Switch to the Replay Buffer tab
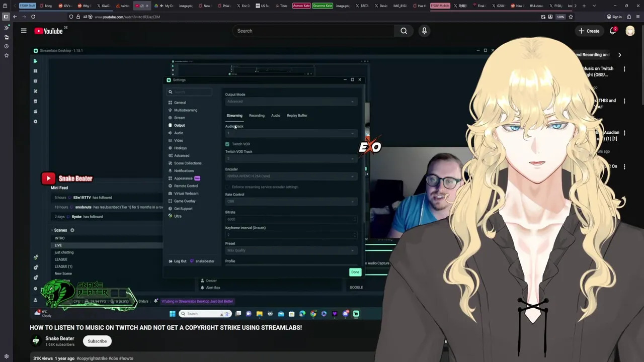644x362 pixels. pos(297,116)
